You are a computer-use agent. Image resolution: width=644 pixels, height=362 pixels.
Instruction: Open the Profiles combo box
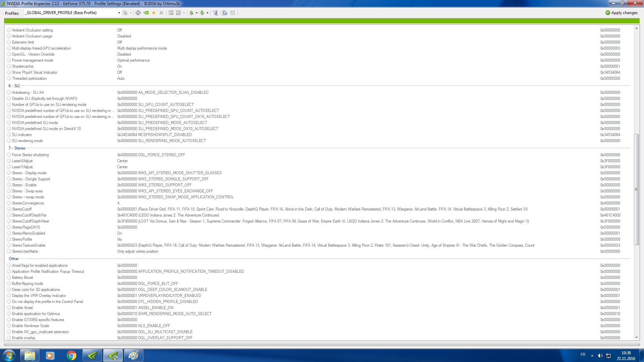pyautogui.click(x=72, y=13)
